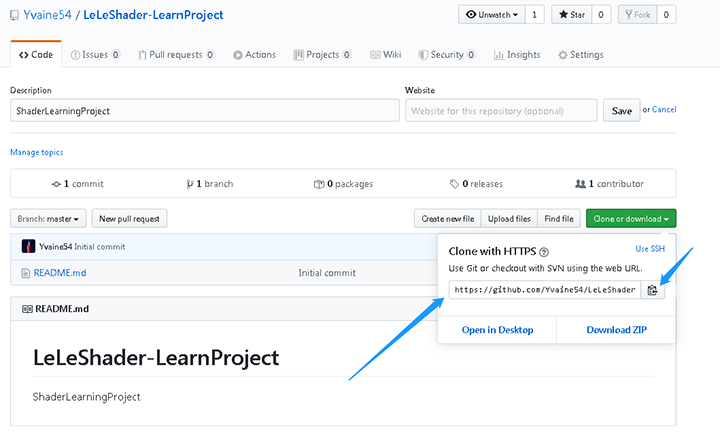Screen dimensions: 720x446
Task: Save the repository description
Action: (622, 111)
